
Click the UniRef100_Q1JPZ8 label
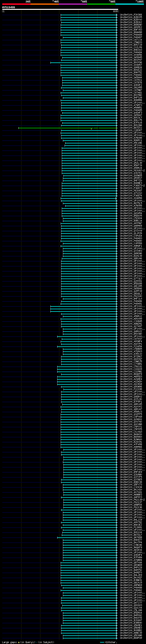point(131,233)
